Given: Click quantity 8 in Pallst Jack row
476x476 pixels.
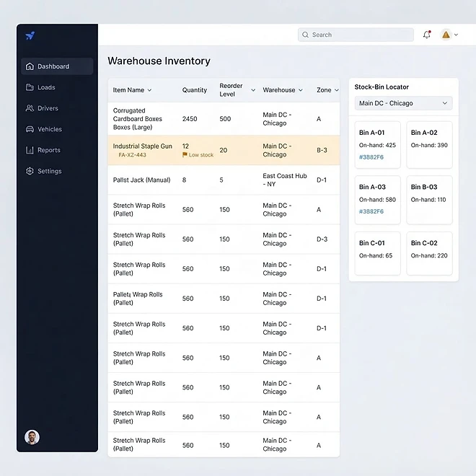Looking at the screenshot, I should tap(184, 180).
